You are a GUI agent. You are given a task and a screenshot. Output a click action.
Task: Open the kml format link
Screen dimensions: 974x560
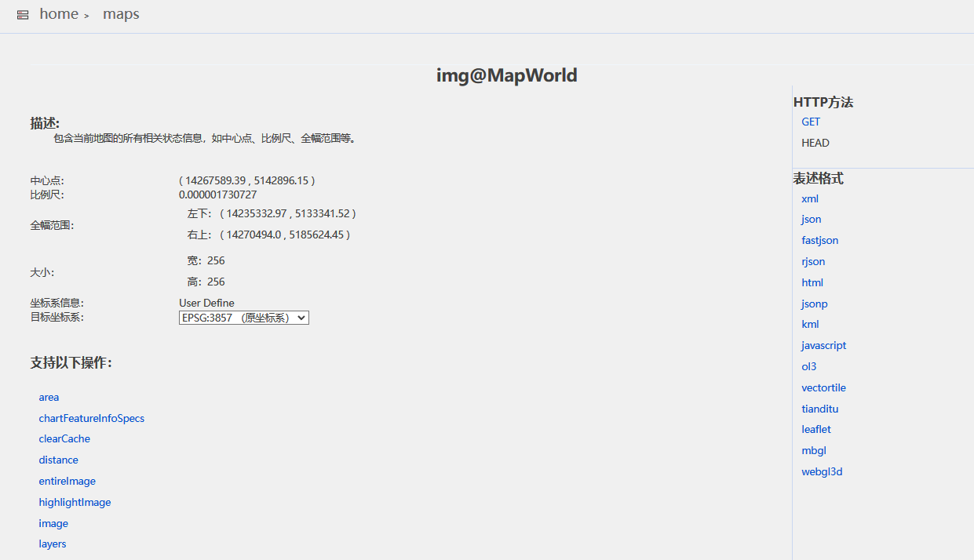(810, 324)
